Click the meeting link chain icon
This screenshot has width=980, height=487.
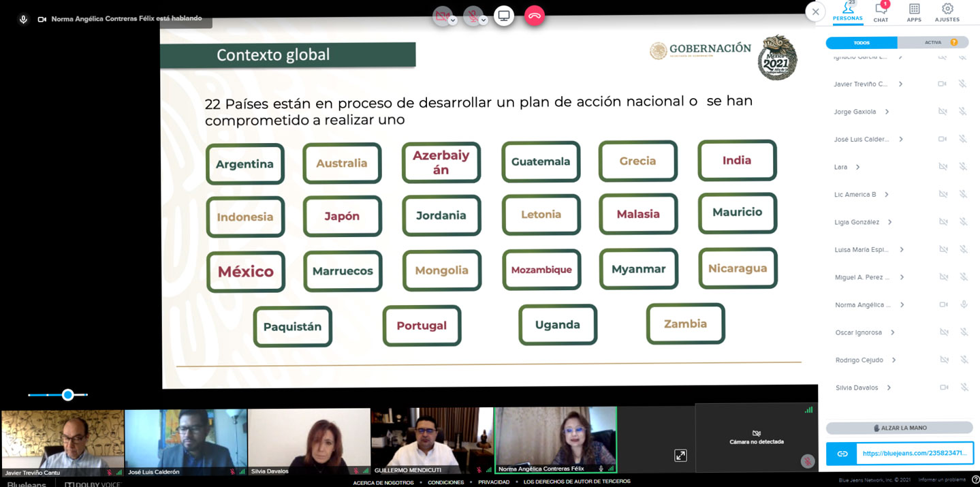point(842,454)
